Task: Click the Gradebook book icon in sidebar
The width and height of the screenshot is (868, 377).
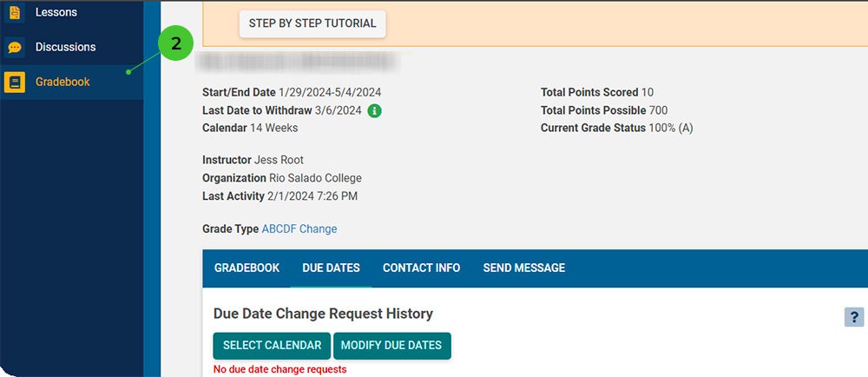Action: (15, 83)
